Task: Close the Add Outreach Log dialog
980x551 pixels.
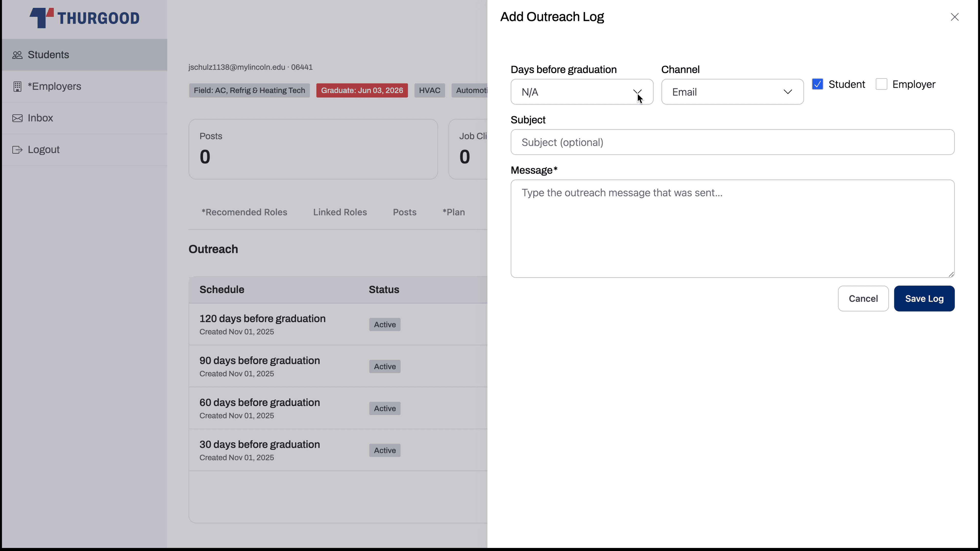Action: pyautogui.click(x=955, y=17)
